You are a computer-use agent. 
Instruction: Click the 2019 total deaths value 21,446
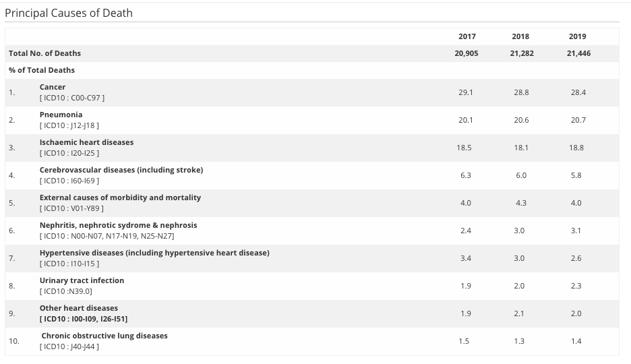[x=578, y=53]
